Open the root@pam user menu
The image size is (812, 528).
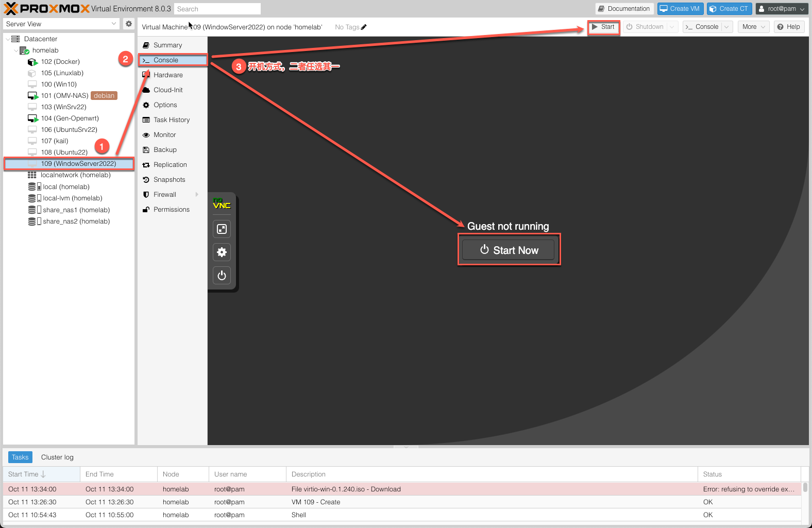coord(782,9)
